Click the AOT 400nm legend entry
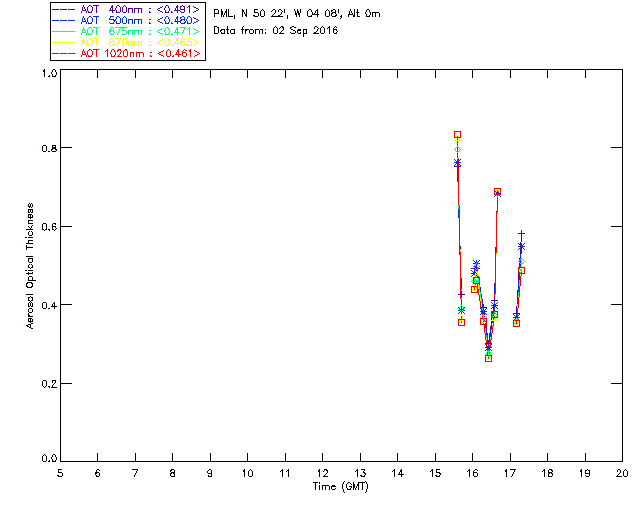The width and height of the screenshot is (640, 512). click(x=126, y=9)
